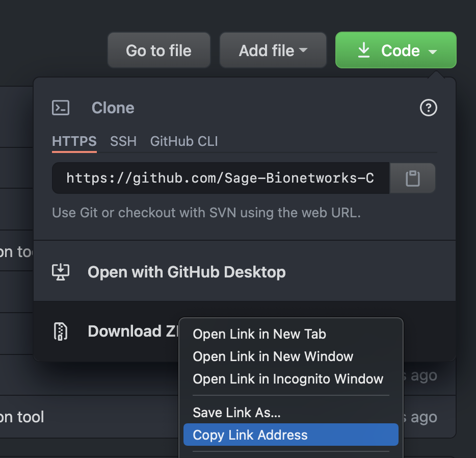Click the download arrow icon on Code
Image resolution: width=476 pixels, height=458 pixels.
pyautogui.click(x=364, y=50)
